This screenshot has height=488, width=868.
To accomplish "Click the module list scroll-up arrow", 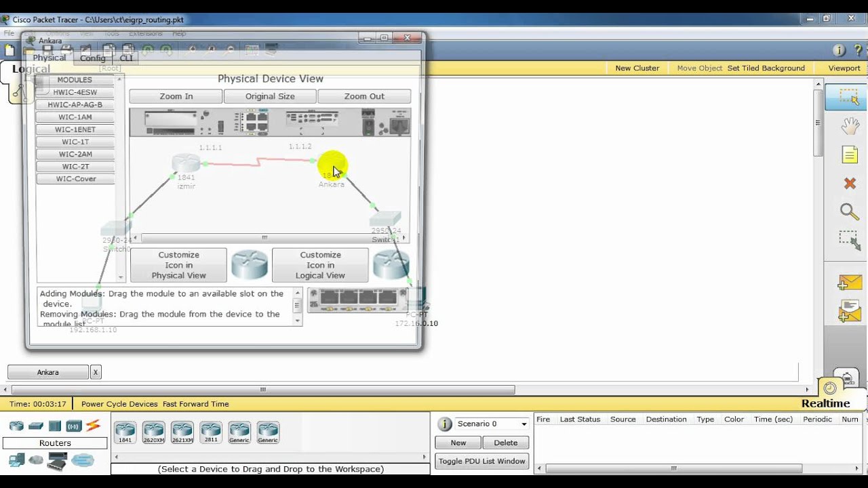I will tap(120, 79).
